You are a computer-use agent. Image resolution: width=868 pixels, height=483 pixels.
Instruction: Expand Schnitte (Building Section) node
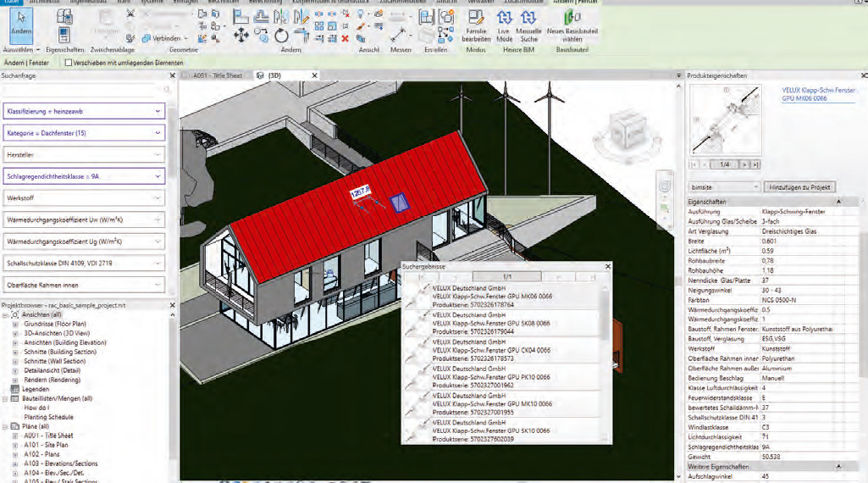pyautogui.click(x=15, y=352)
